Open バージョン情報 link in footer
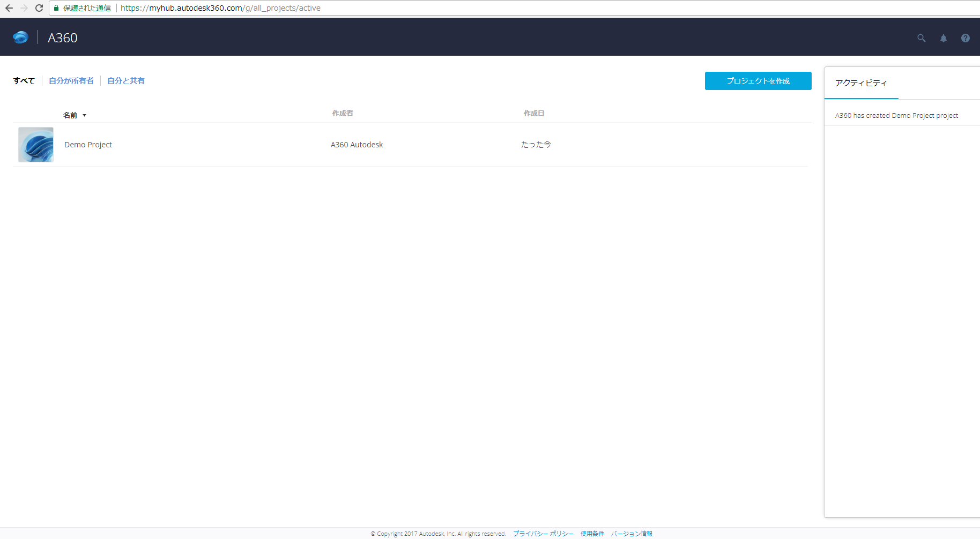The image size is (980, 539). click(x=632, y=534)
